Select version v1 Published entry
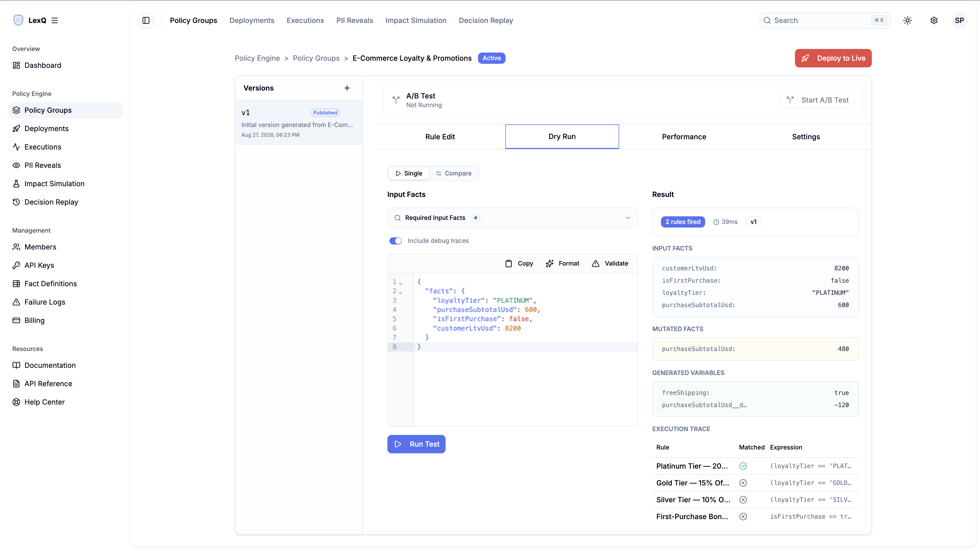980x551 pixels. [x=299, y=123]
